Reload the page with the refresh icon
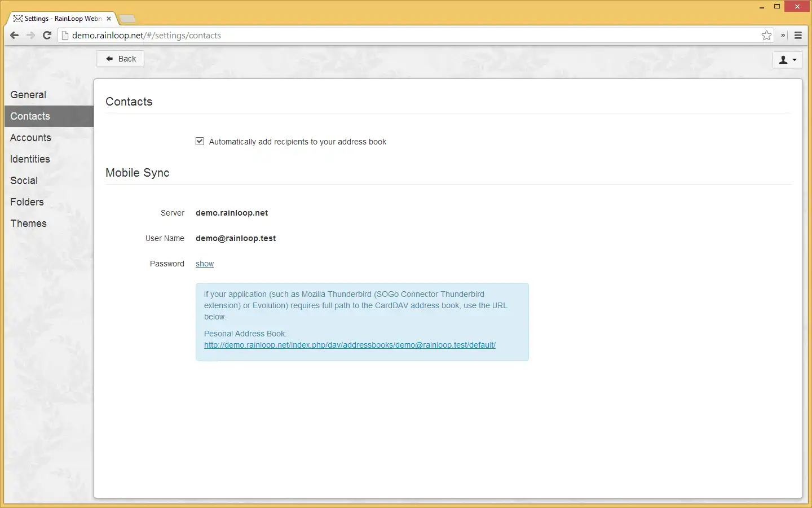This screenshot has height=508, width=812. (x=47, y=35)
